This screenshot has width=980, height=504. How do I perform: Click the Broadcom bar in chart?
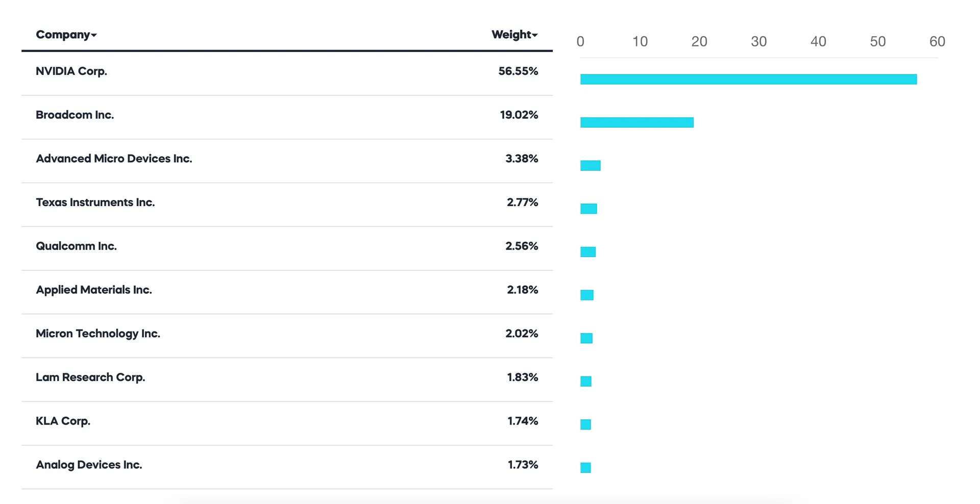coord(636,122)
